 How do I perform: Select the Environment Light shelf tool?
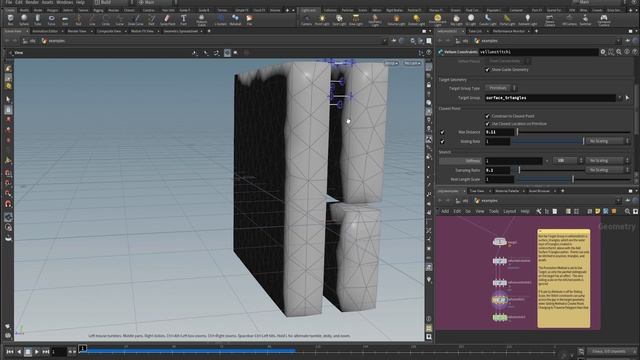point(437,20)
